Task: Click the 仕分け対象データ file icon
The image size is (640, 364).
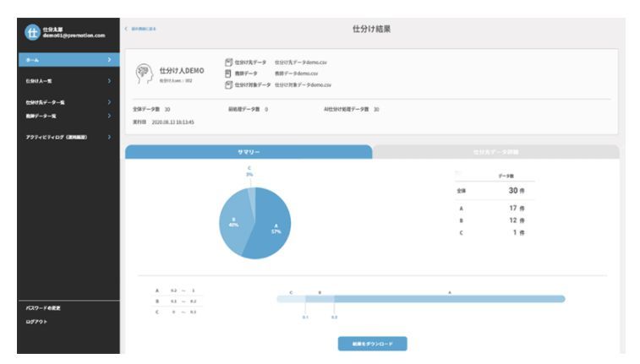Action: [x=227, y=84]
